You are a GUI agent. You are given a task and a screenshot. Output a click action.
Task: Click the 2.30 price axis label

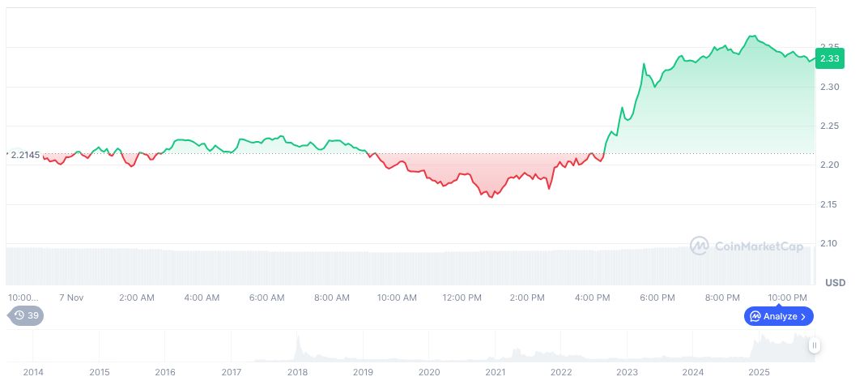[x=829, y=87]
